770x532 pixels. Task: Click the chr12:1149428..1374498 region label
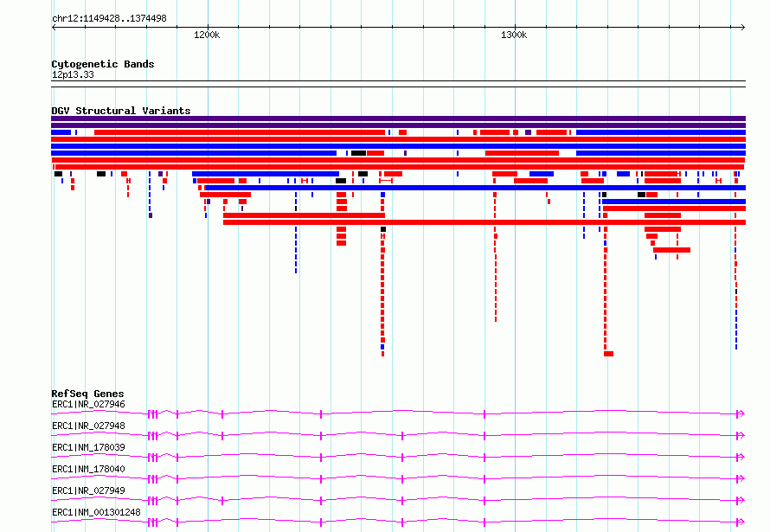[x=109, y=19]
